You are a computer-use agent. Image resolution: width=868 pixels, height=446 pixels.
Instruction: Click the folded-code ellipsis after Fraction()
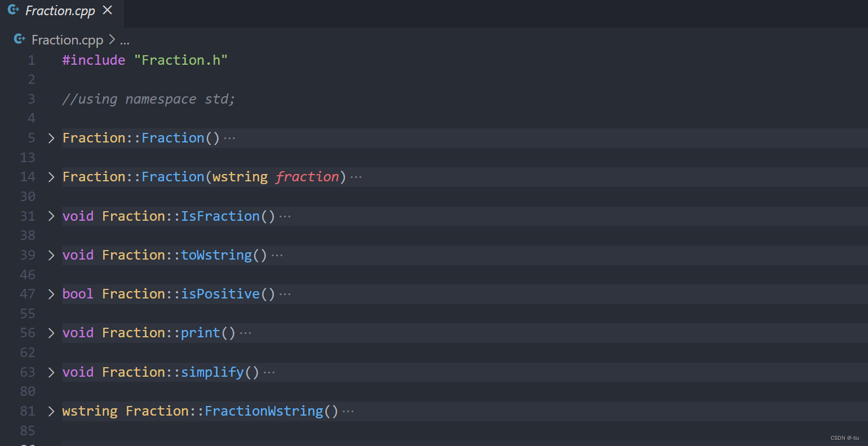[x=229, y=138]
